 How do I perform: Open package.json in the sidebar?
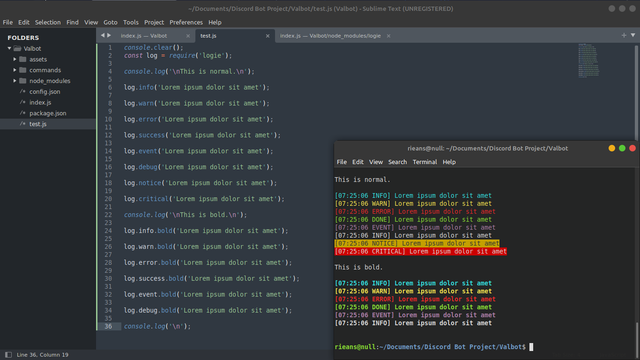pyautogui.click(x=47, y=113)
